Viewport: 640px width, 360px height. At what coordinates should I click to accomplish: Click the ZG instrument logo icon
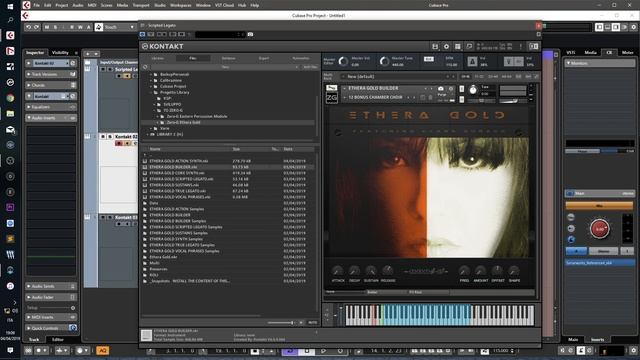[331, 98]
